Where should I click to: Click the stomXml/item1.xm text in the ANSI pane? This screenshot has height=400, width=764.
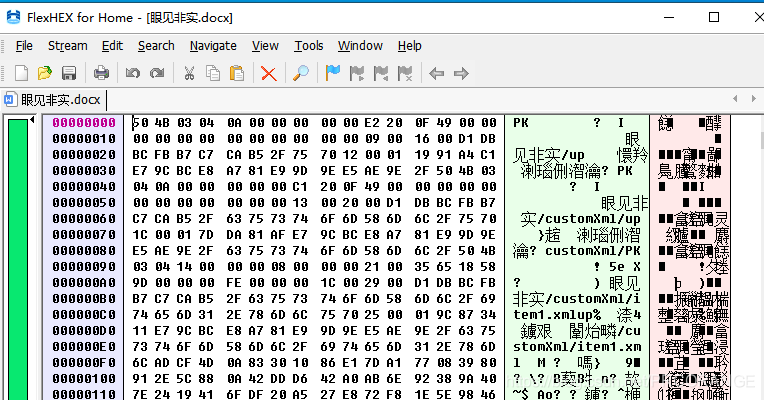click(x=577, y=347)
